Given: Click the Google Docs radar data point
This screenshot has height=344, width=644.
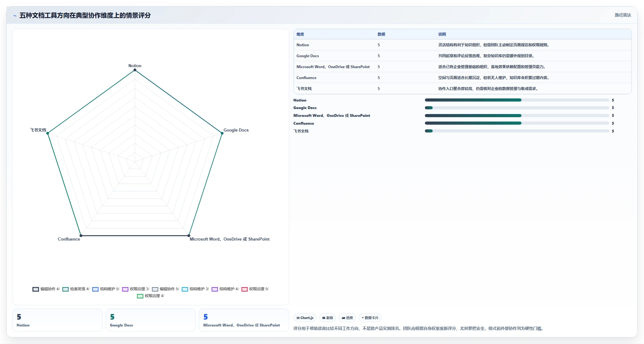Looking at the screenshot, I should point(222,133).
